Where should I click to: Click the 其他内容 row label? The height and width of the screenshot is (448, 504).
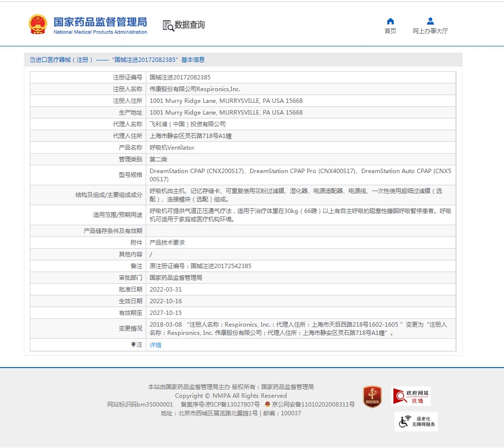131,254
